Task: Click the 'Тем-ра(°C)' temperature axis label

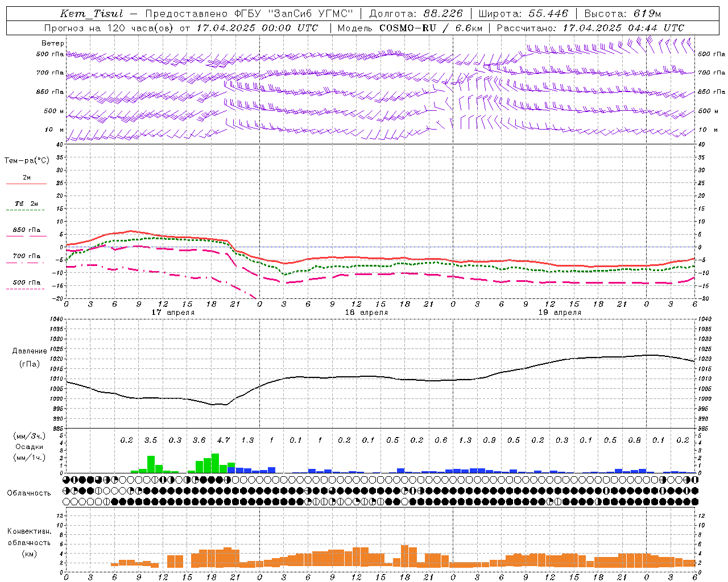Action: [x=27, y=161]
